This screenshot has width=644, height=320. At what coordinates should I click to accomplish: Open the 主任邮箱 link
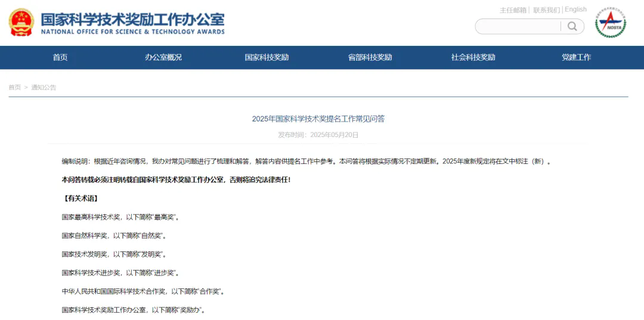pos(513,10)
